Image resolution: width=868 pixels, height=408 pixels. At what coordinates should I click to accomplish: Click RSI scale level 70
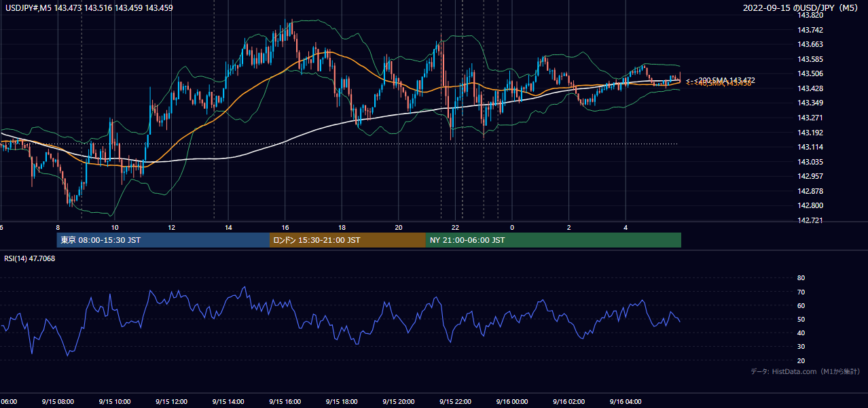tap(801, 292)
